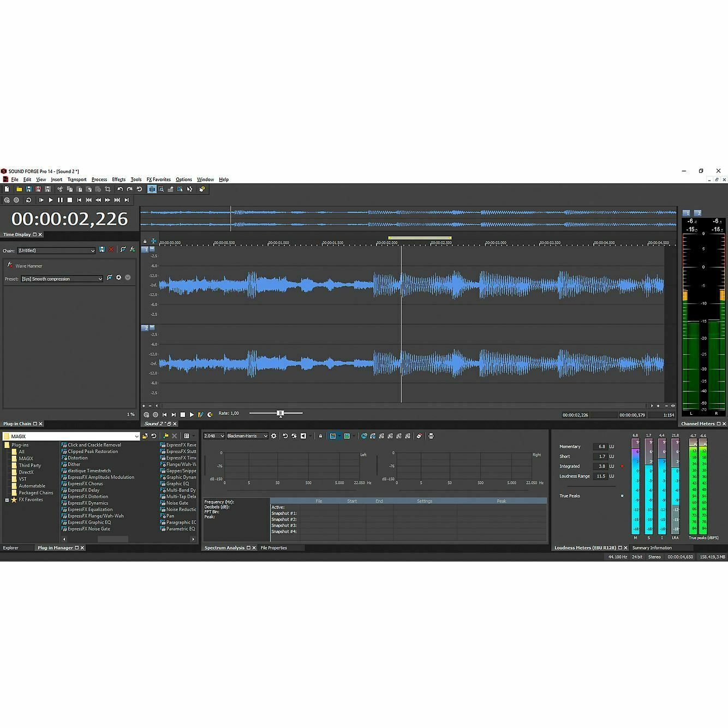Click the Open folder toolbar icon
Screen dimensions: 728x728
[x=19, y=189]
